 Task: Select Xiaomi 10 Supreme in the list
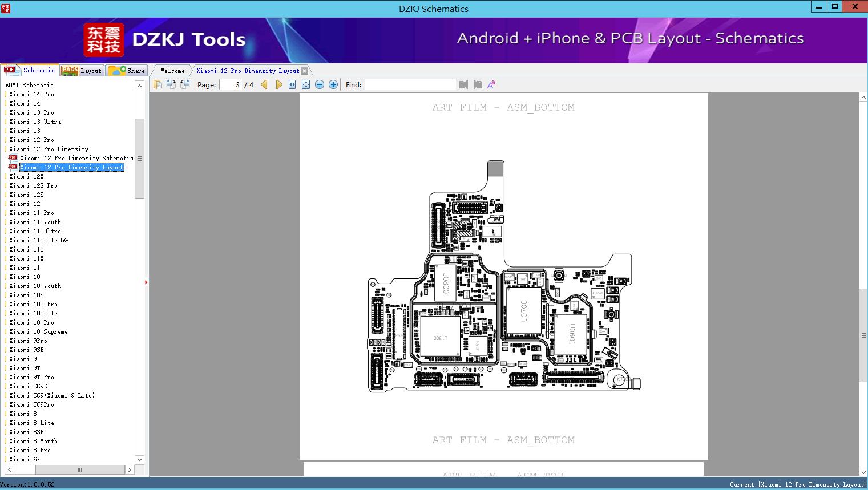pyautogui.click(x=38, y=331)
